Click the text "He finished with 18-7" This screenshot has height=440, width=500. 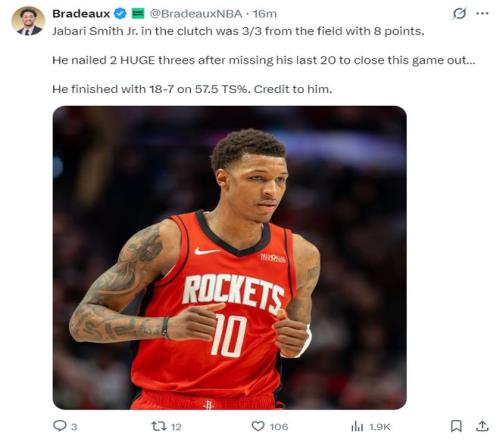tap(113, 89)
